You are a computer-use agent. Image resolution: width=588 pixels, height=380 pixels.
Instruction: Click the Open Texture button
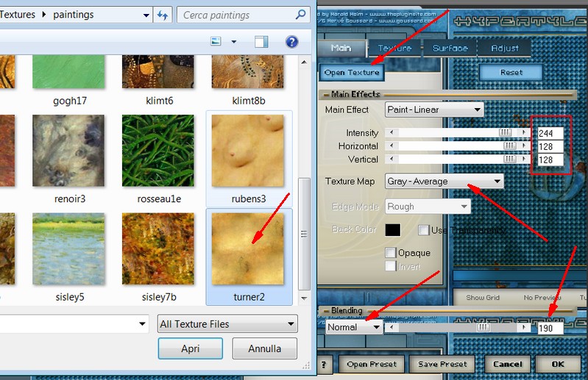(352, 72)
